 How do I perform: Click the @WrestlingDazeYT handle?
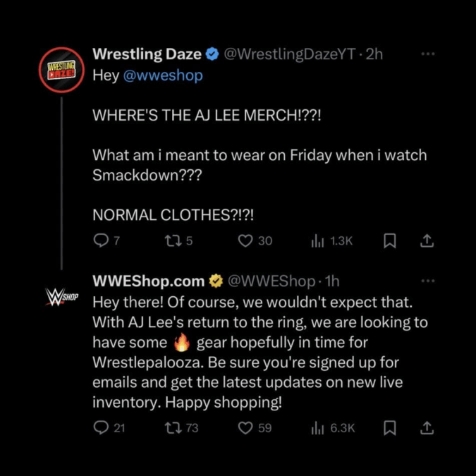(x=289, y=54)
